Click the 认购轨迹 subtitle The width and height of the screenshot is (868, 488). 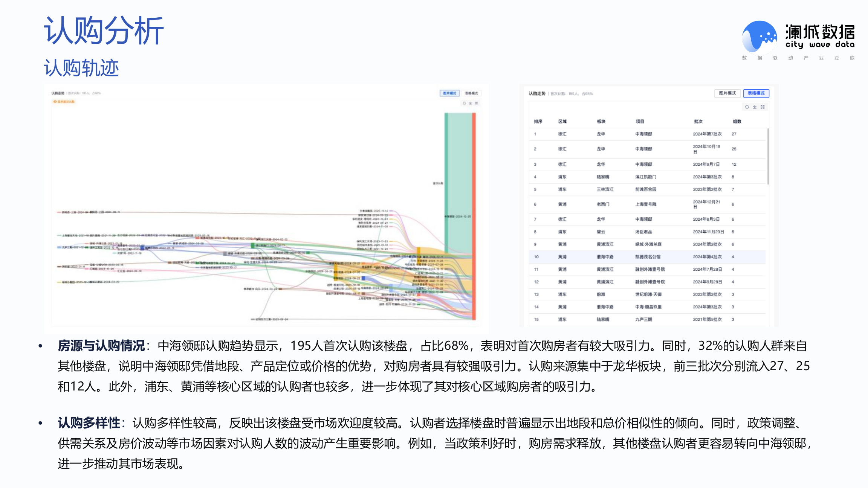pyautogui.click(x=81, y=68)
